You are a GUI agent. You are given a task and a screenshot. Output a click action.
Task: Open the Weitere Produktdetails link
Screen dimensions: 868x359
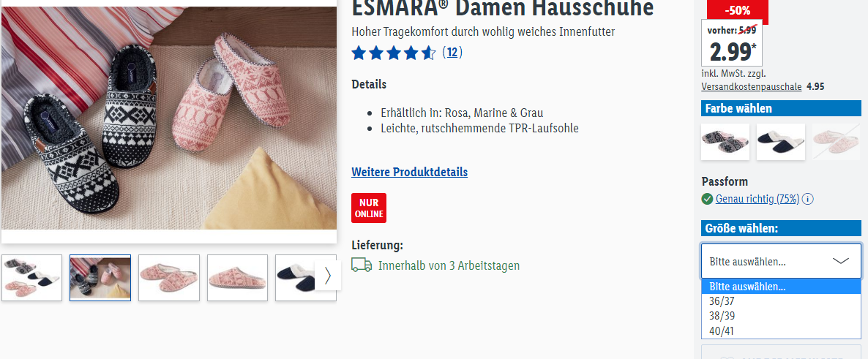[410, 172]
